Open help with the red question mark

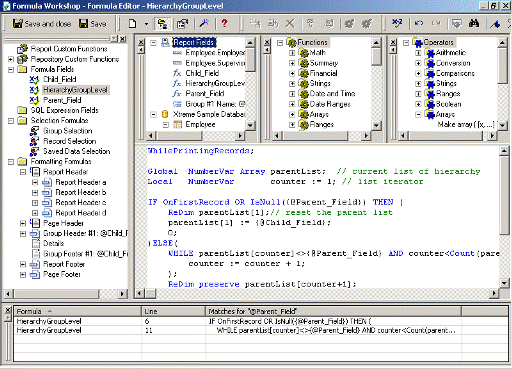pos(224,23)
